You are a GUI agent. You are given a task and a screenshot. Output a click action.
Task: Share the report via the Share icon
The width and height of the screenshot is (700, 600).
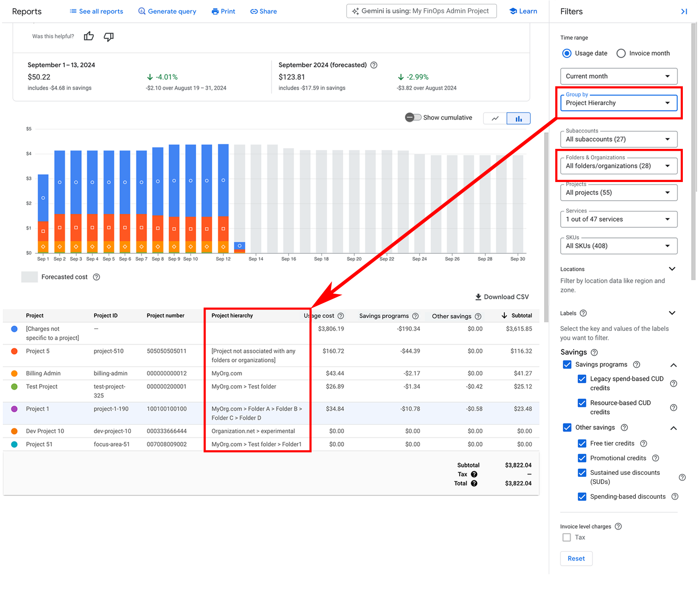263,11
